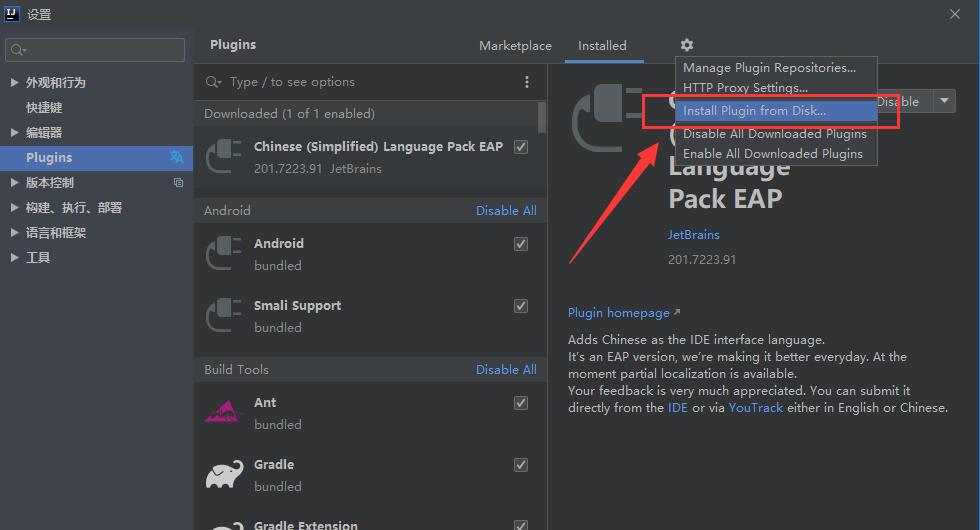The width and height of the screenshot is (980, 530).
Task: Uncheck the Chinese Language Pack EAP checkbox
Action: click(x=521, y=147)
